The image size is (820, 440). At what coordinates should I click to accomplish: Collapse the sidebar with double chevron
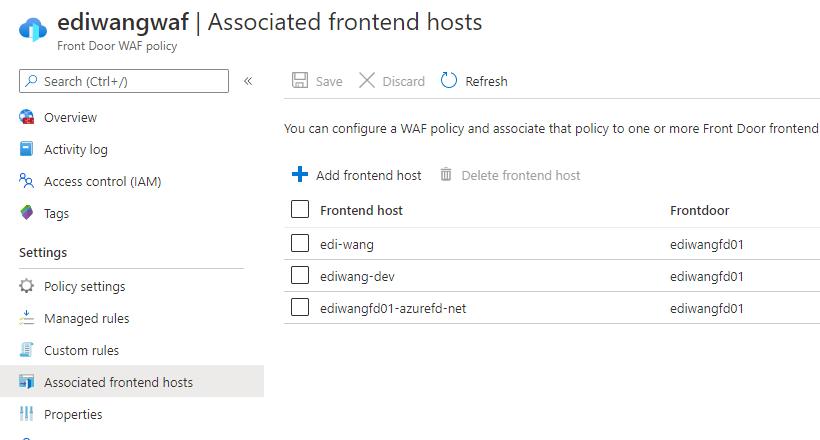(x=248, y=81)
